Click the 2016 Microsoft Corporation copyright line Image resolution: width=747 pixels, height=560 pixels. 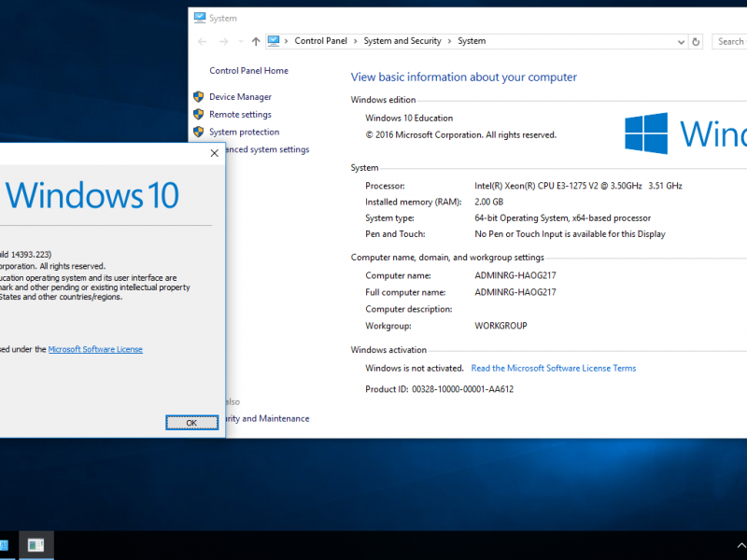pyautogui.click(x=460, y=134)
